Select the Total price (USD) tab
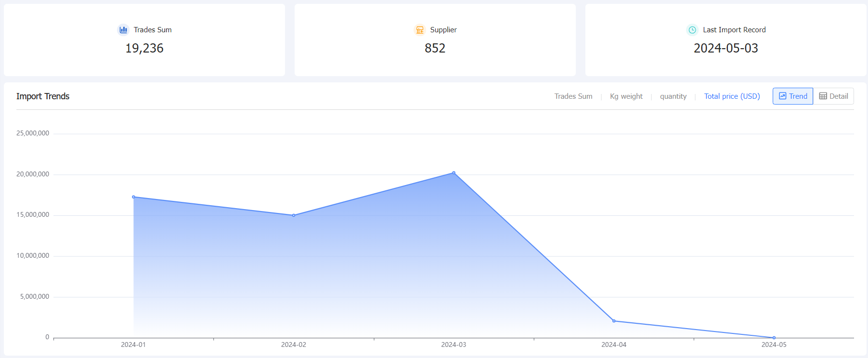The image size is (868, 358). pyautogui.click(x=732, y=96)
